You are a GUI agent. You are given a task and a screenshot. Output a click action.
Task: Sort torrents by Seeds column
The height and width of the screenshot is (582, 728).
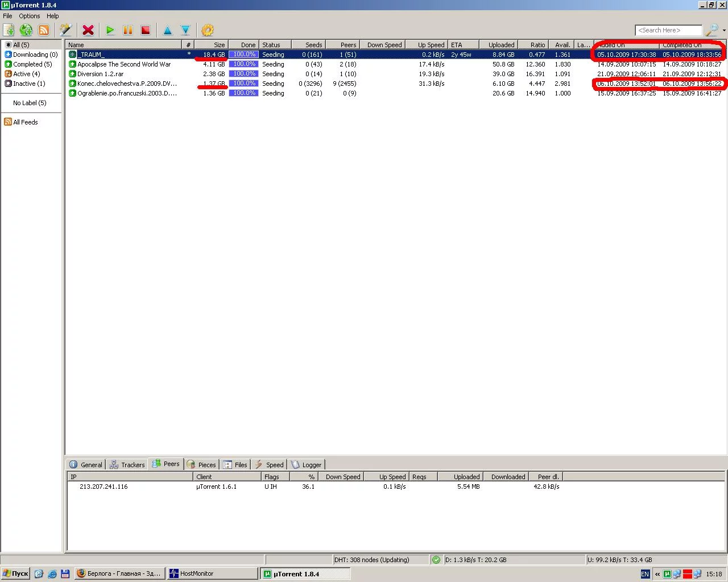pos(308,45)
